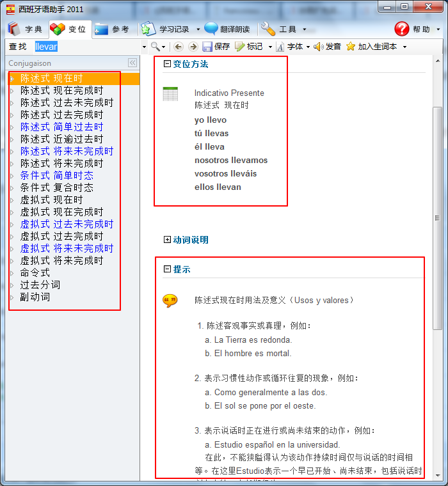Select 副动词 in the list
Viewport: 448px width, 486px height.
(x=35, y=297)
